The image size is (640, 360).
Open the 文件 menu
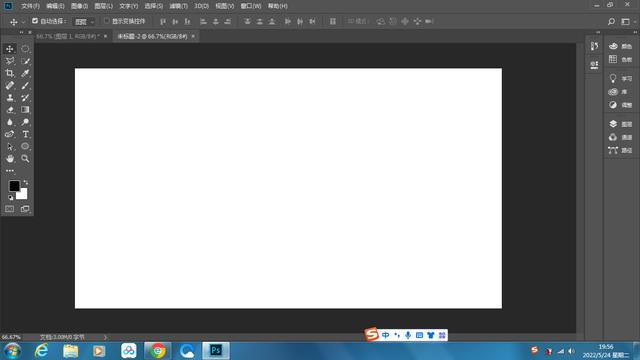pyautogui.click(x=31, y=6)
